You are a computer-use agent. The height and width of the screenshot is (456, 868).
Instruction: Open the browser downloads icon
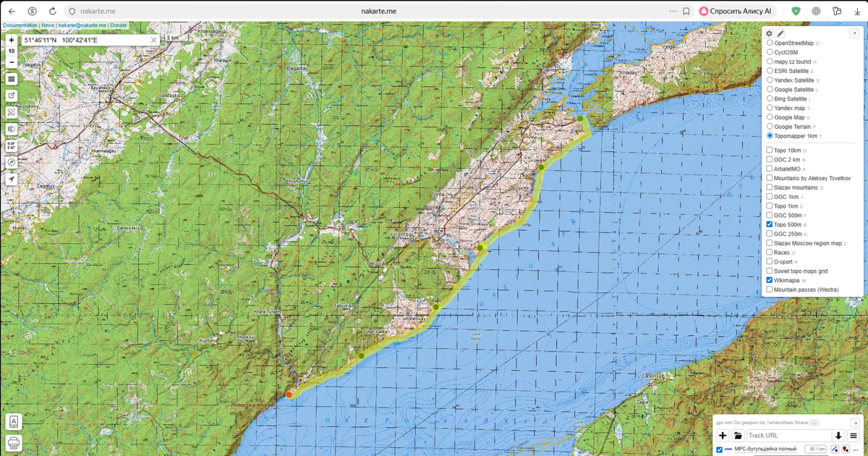(x=856, y=12)
